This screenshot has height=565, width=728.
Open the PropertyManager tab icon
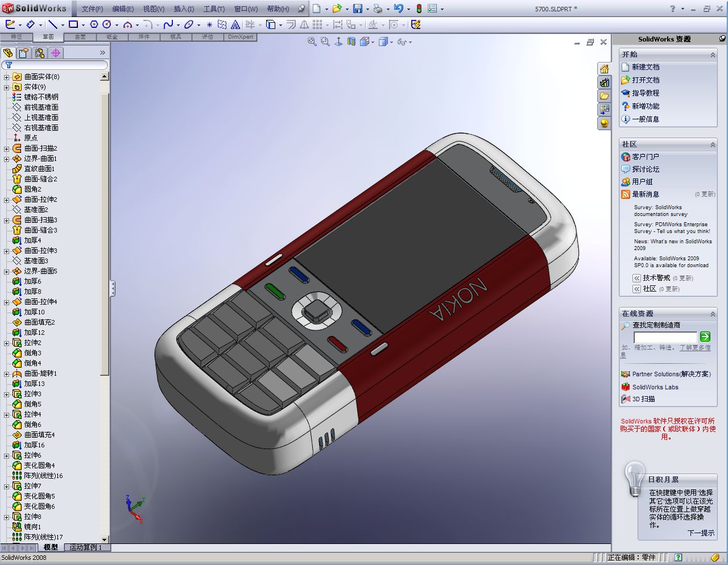tap(24, 53)
